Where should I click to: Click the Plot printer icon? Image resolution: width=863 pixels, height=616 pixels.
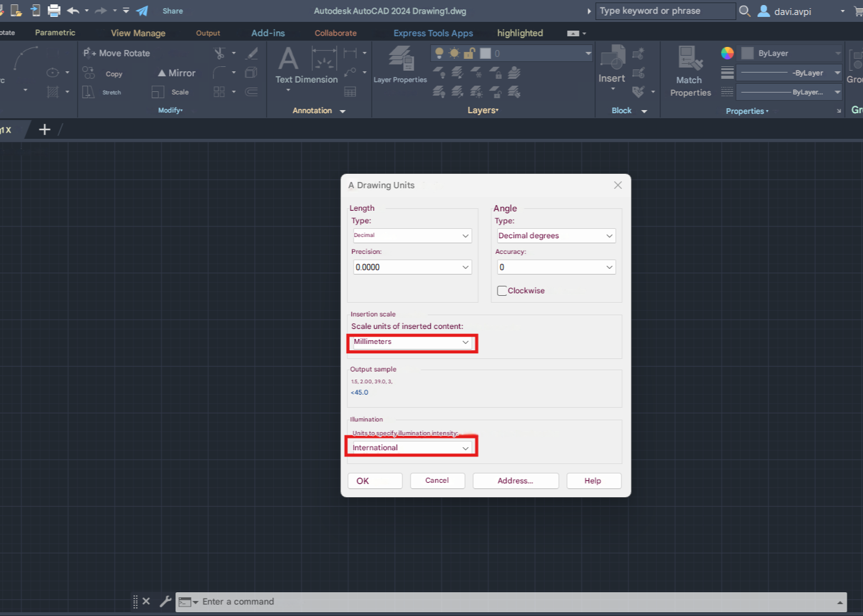(x=54, y=11)
